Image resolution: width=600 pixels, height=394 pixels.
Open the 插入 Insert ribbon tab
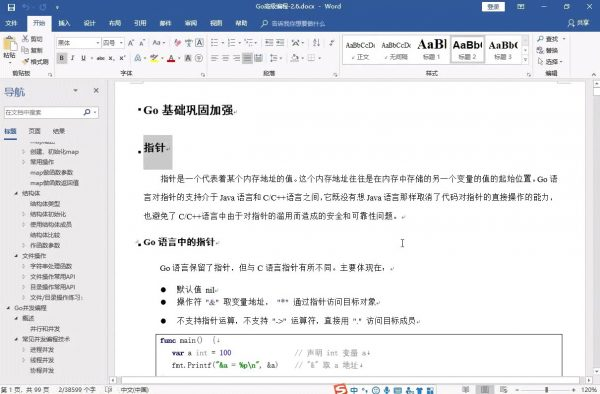64,23
